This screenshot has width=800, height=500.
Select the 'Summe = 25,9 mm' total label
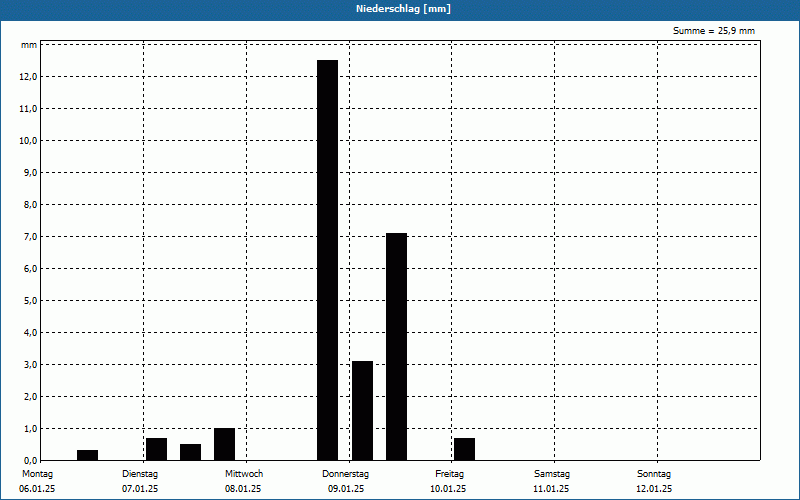713,31
